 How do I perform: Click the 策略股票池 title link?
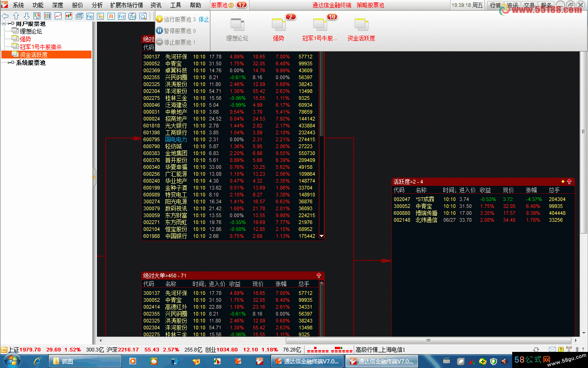pos(370,6)
